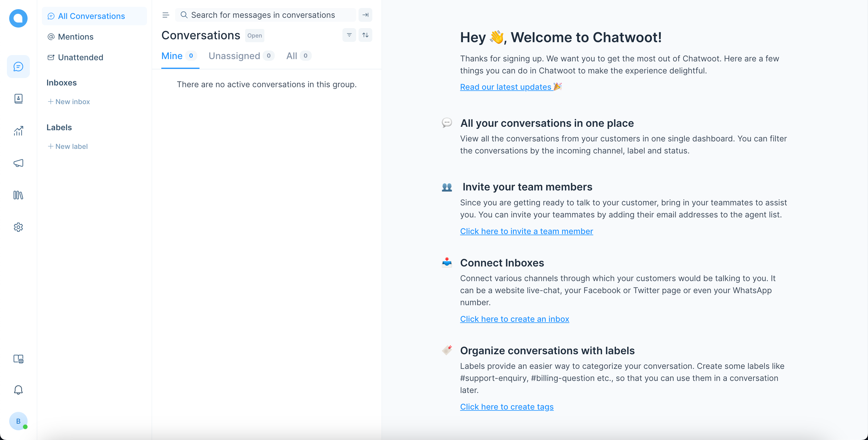This screenshot has width=868, height=440.
Task: Open the conversation filter options
Action: tap(349, 35)
